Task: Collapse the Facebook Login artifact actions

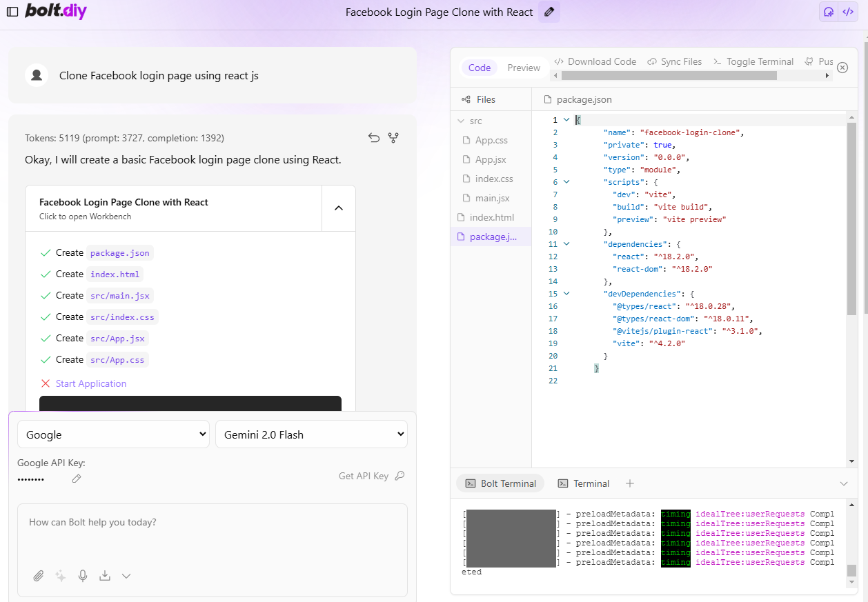Action: (339, 208)
